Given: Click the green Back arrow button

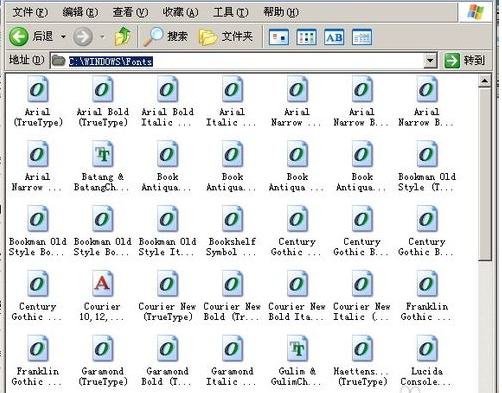Looking at the screenshot, I should 18,36.
